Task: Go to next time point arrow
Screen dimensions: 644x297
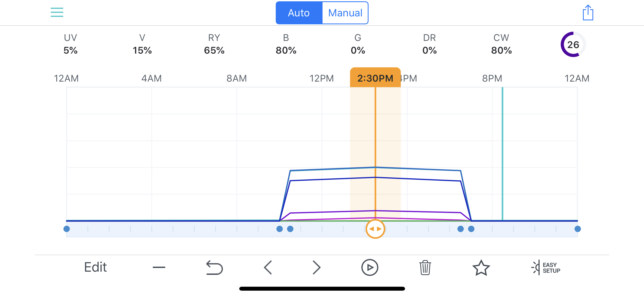Action: [x=316, y=267]
